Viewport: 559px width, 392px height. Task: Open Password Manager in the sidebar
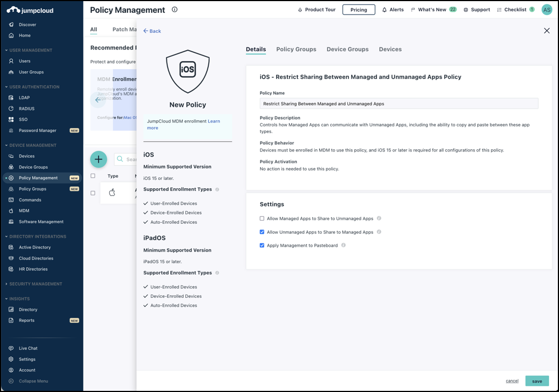coord(37,130)
